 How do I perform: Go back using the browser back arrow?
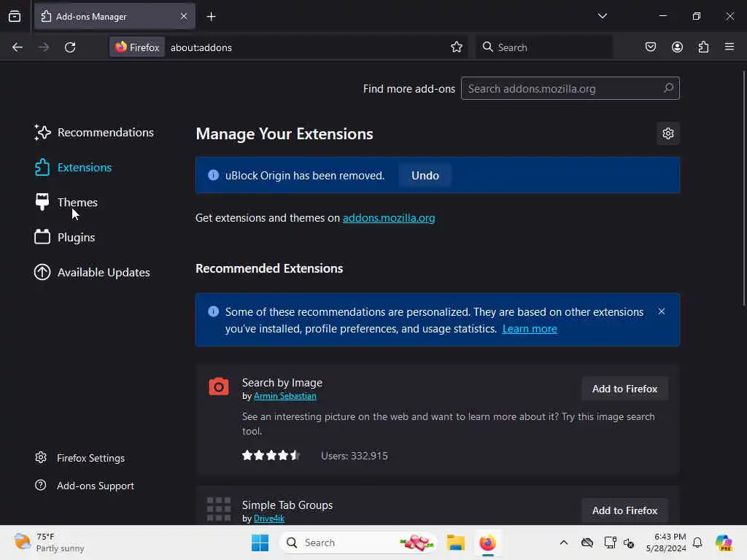(x=18, y=47)
